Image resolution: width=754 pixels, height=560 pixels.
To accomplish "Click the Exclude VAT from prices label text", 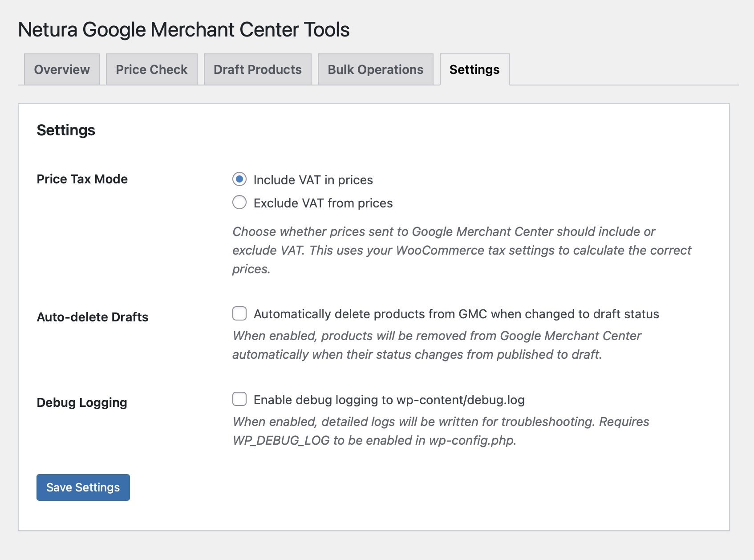I will 322,203.
